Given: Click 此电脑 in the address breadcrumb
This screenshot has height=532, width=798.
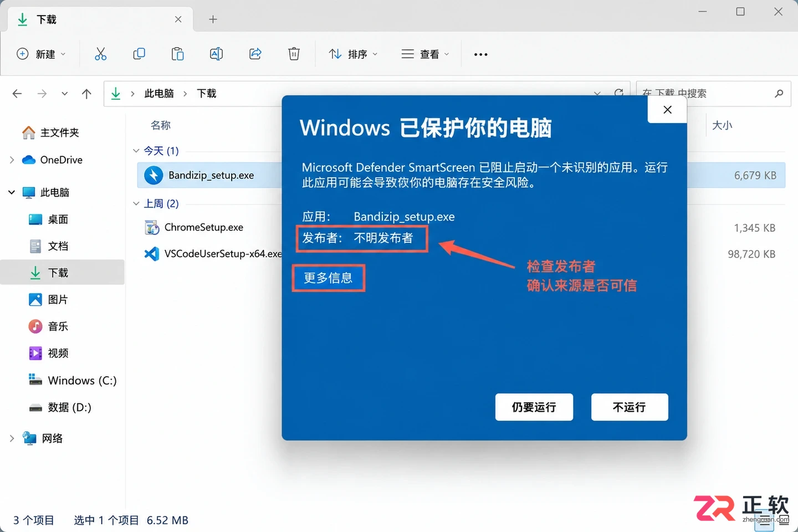Looking at the screenshot, I should click(159, 94).
